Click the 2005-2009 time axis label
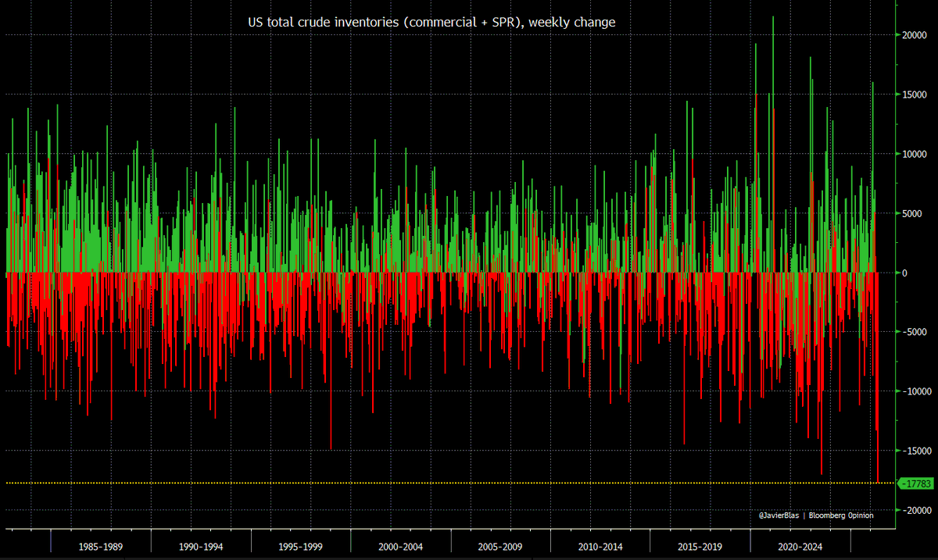The image size is (938, 560). tap(501, 547)
